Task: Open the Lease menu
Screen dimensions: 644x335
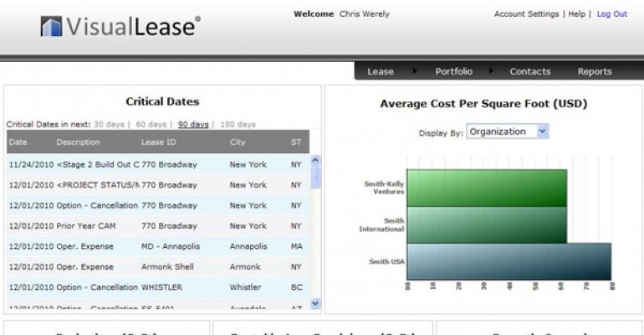Action: pos(381,71)
